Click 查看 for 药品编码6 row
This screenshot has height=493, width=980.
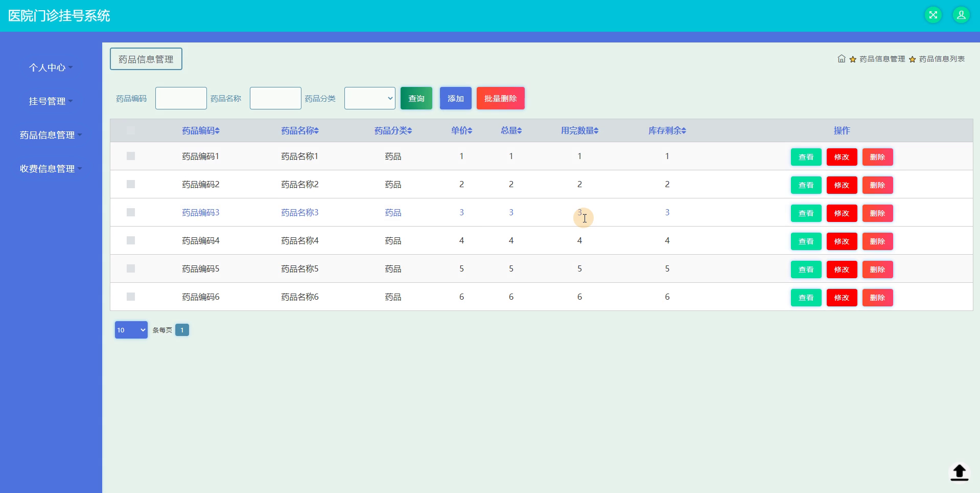pyautogui.click(x=806, y=298)
